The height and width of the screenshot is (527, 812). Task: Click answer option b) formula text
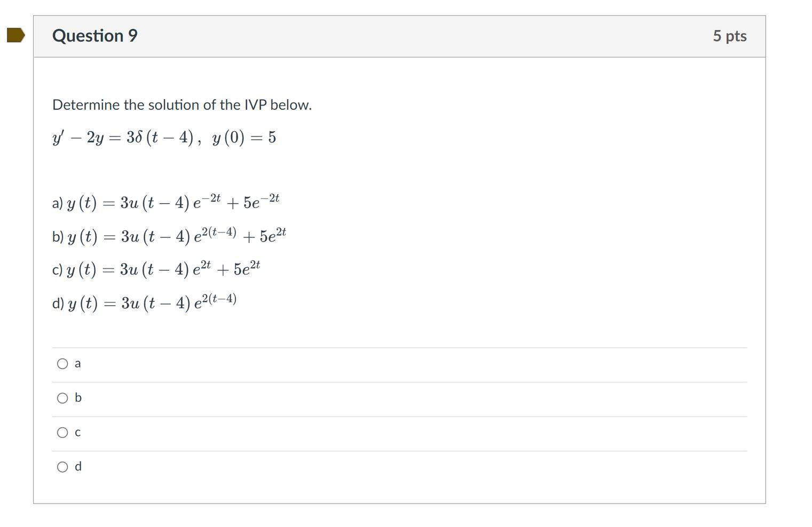[x=168, y=235]
